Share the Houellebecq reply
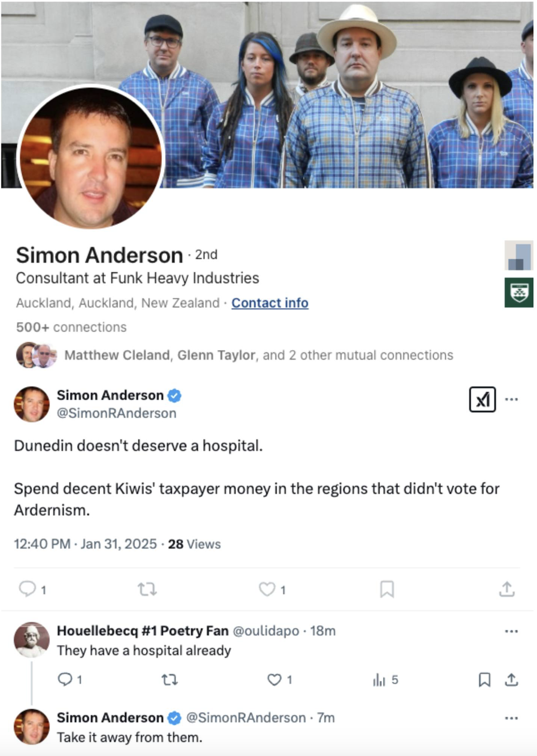537x756 pixels. coord(511,680)
